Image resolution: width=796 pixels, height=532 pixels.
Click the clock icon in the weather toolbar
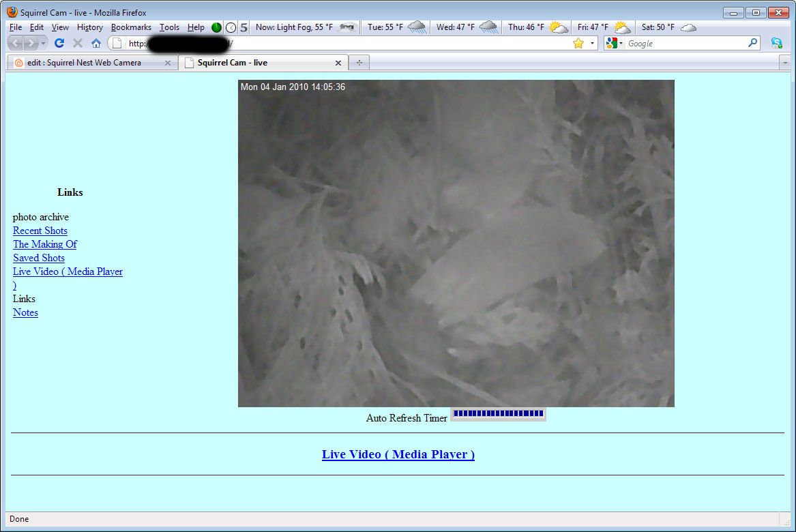click(231, 27)
